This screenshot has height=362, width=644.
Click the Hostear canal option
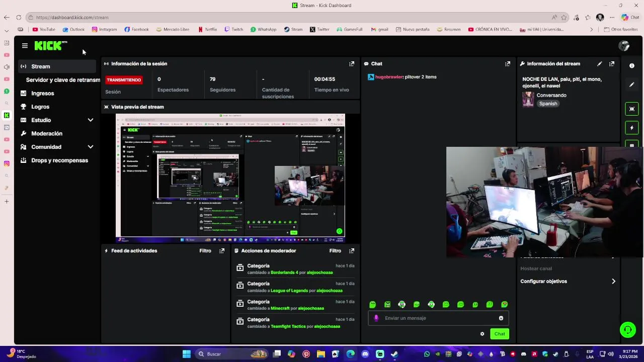536,268
